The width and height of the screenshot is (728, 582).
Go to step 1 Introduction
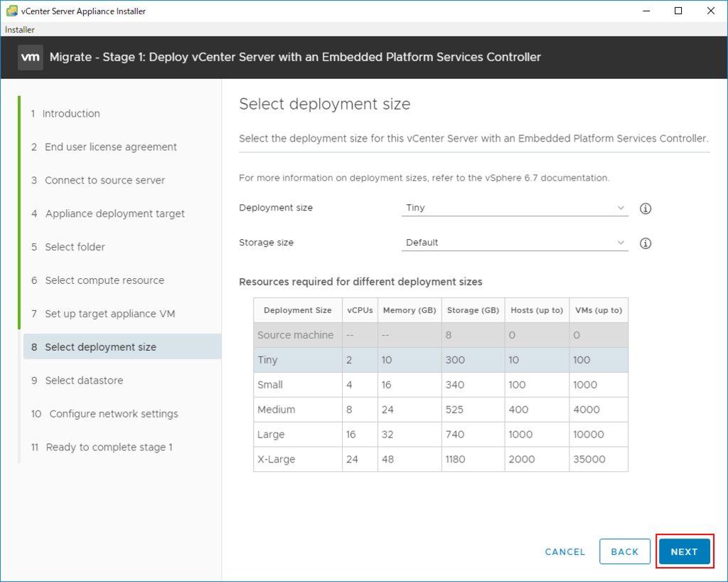[70, 114]
